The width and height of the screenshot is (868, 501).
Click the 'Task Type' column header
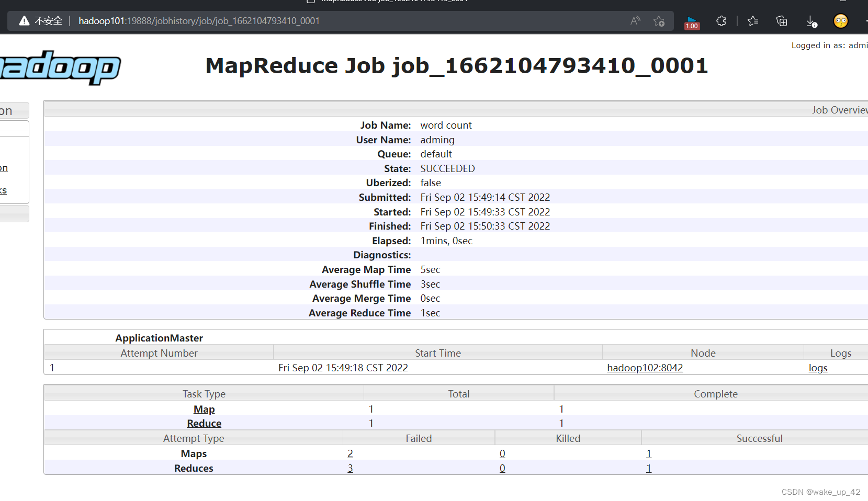pos(204,394)
